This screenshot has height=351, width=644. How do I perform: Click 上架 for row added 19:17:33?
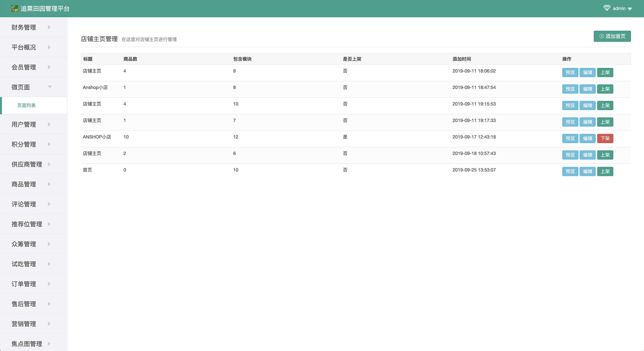[605, 122]
